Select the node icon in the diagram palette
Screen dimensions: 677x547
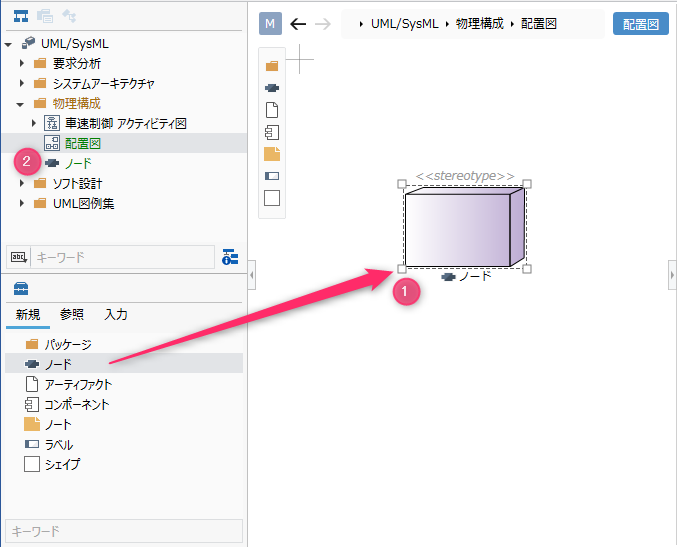coord(272,88)
